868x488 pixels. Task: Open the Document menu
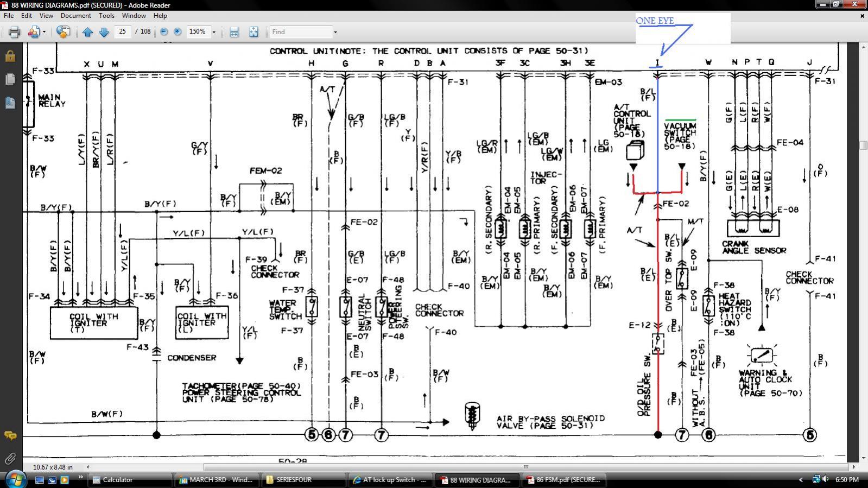(75, 16)
